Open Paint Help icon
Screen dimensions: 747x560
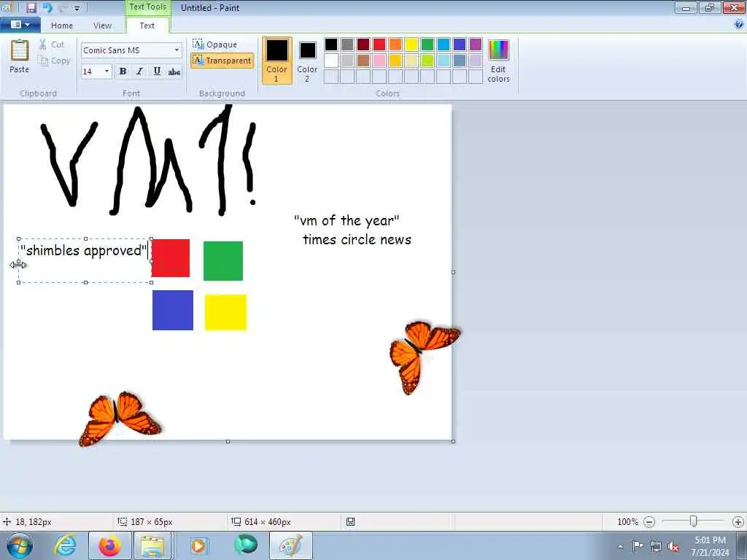point(738,25)
